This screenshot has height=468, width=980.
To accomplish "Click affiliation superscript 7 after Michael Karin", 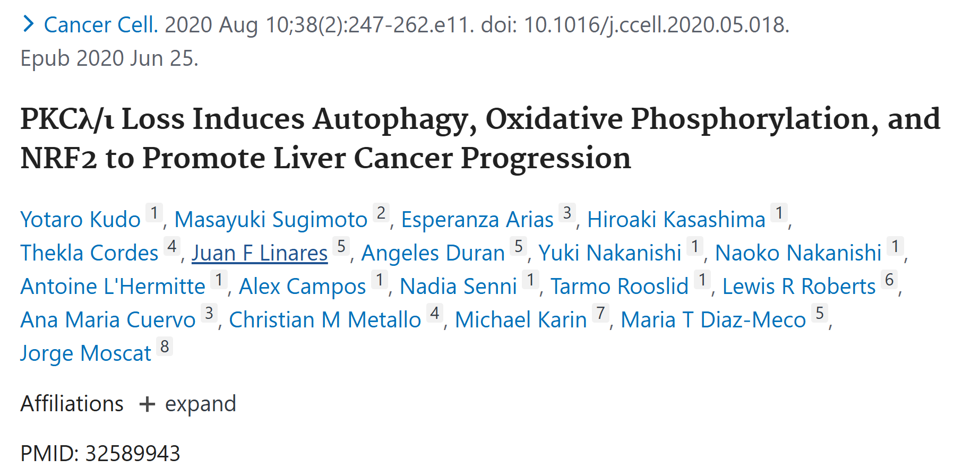I will coord(600,314).
